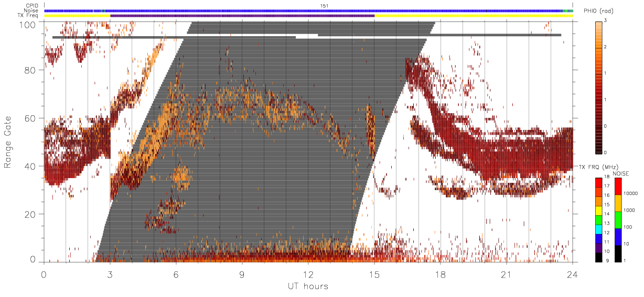Click the 'TX FRQ (MHz)' legend title
The image size is (644, 297).
point(598,167)
